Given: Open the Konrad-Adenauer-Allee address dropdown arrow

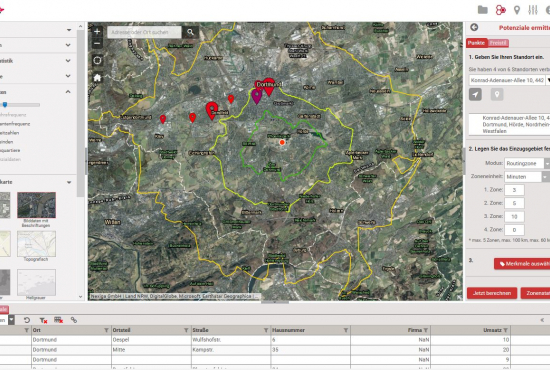Looking at the screenshot, I should tap(548, 80).
